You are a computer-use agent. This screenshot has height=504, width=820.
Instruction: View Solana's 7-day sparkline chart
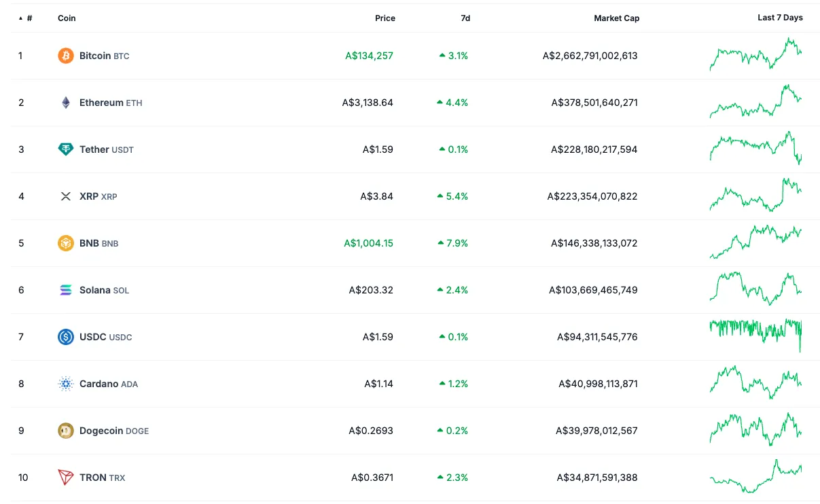pos(755,289)
